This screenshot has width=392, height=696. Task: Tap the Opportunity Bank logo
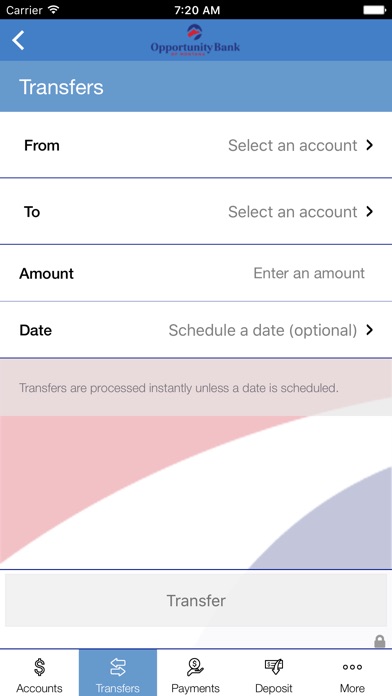click(x=195, y=40)
